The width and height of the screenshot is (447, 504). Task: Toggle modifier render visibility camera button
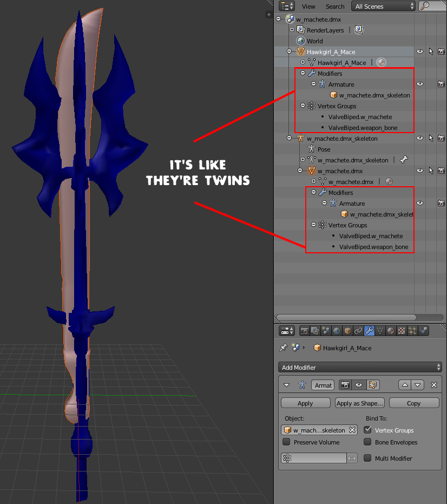[x=345, y=385]
